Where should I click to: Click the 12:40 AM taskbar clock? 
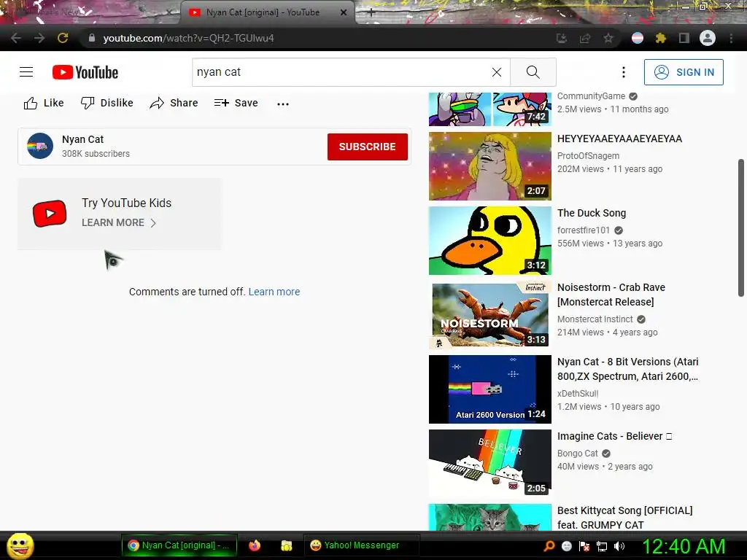pyautogui.click(x=684, y=546)
